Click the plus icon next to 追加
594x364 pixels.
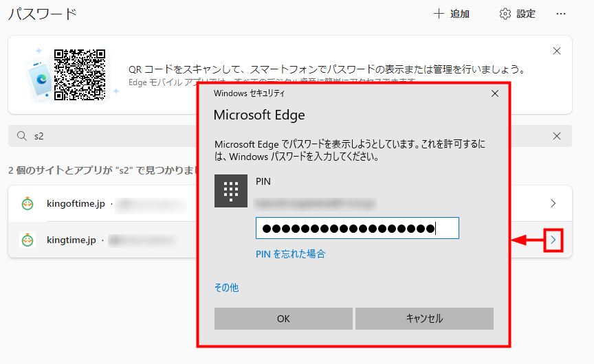pos(439,14)
